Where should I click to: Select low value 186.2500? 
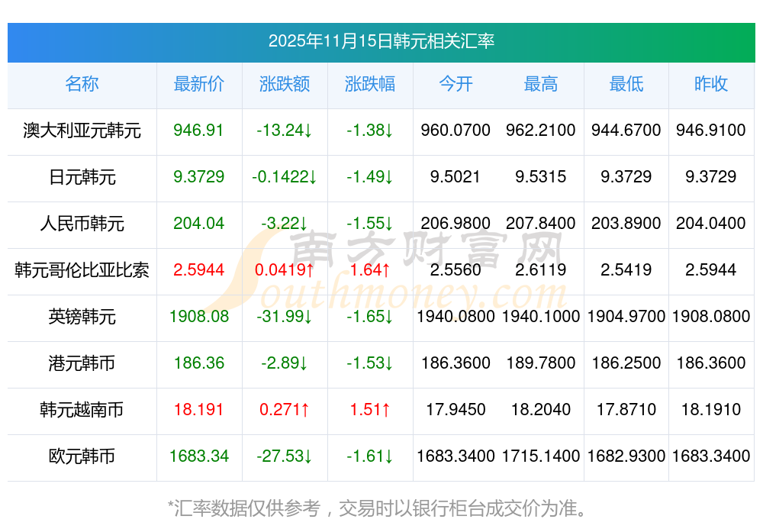(626, 363)
